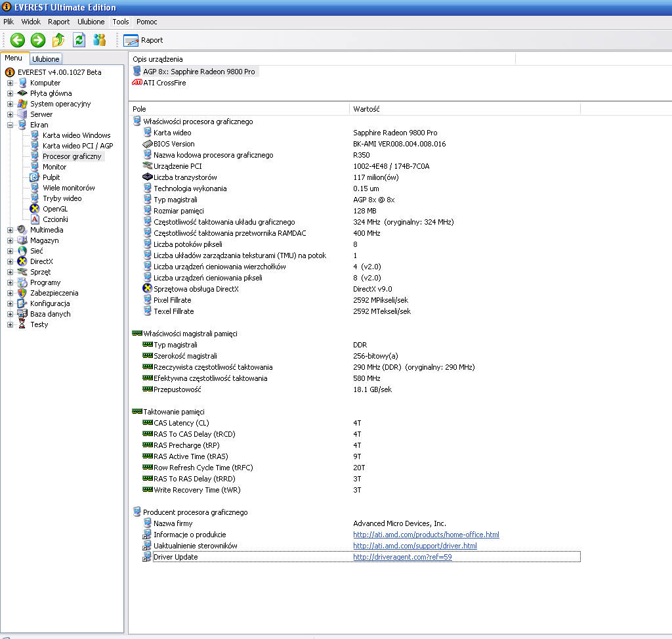Viewport: 672px width, 639px height.
Task: Open the Ulubione menu in menu bar
Action: point(91,22)
